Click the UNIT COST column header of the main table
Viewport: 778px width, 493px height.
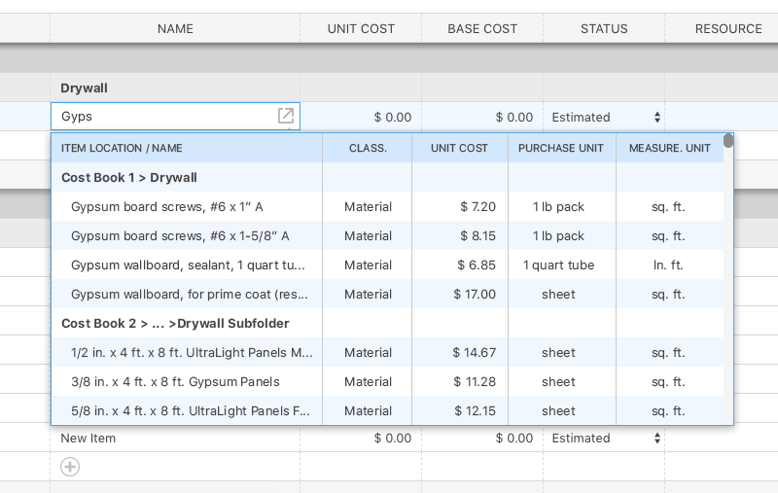(x=361, y=29)
